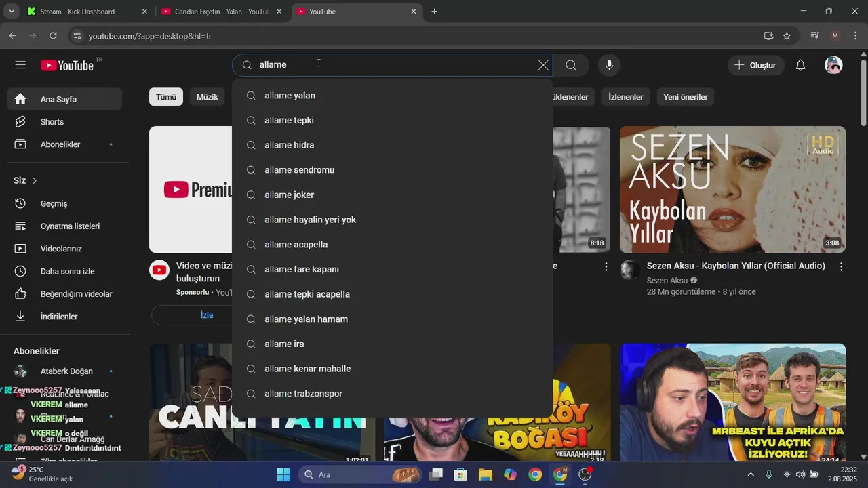Open Oynatma listeleri in the sidebar
The image size is (868, 488).
[65, 226]
